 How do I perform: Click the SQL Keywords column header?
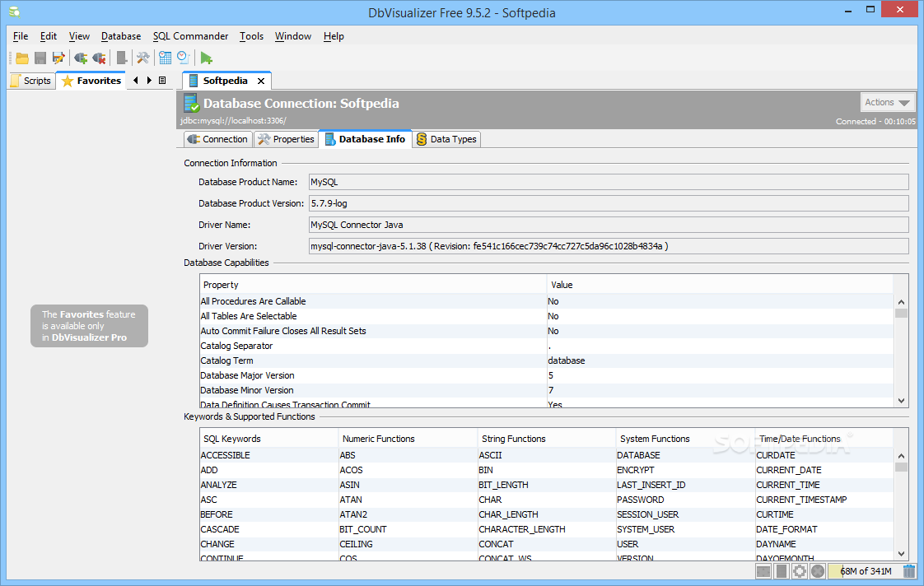(268, 439)
